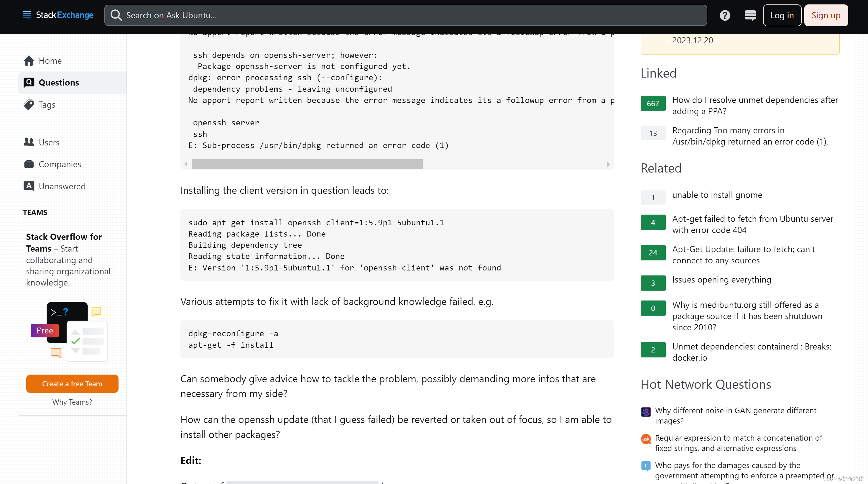Open linked question about unmet dependencies PPA
The image size is (868, 484).
point(755,106)
